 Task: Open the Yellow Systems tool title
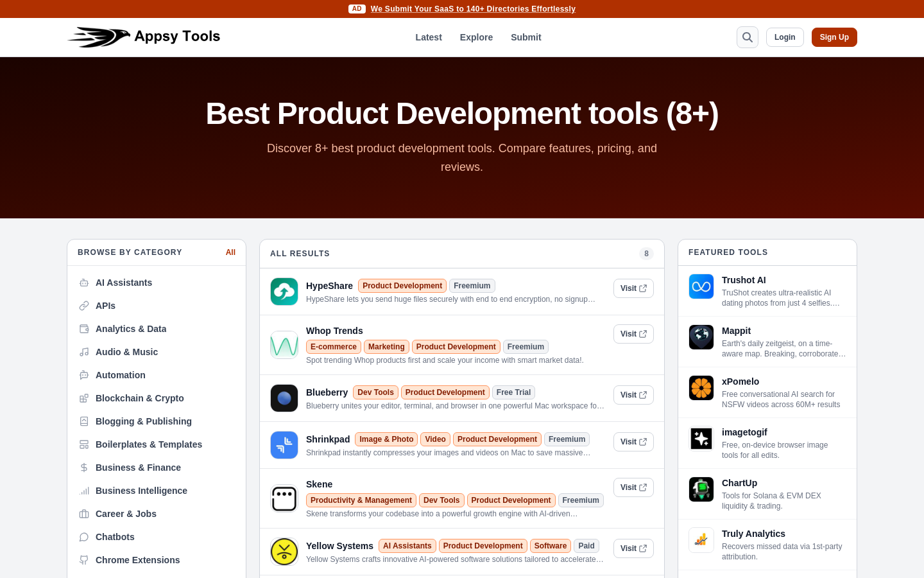tap(339, 546)
